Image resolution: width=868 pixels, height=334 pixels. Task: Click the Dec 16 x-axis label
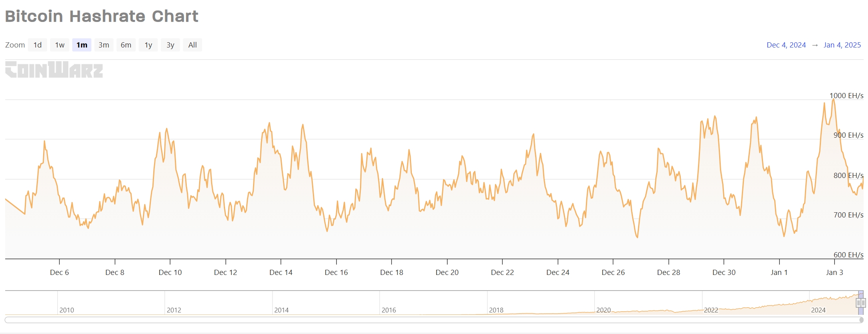336,273
